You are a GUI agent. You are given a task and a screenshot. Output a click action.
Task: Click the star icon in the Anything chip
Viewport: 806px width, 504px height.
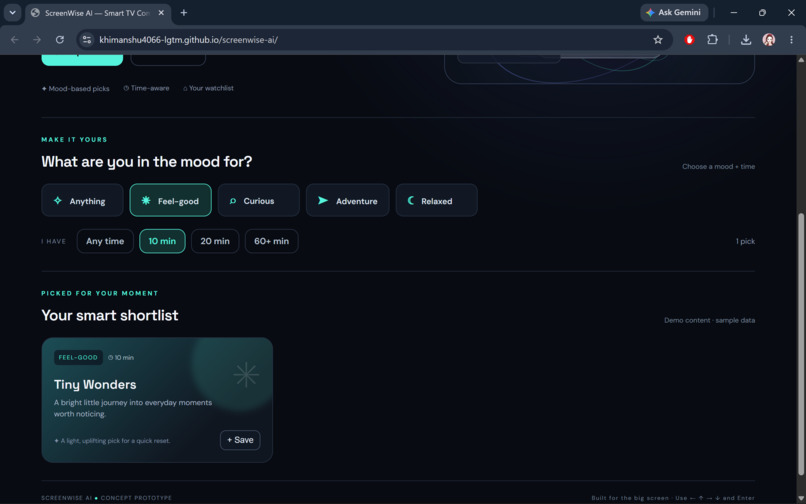tap(58, 201)
